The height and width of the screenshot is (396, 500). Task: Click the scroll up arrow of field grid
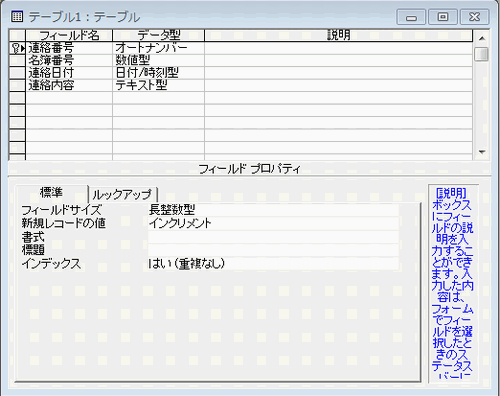[482, 38]
